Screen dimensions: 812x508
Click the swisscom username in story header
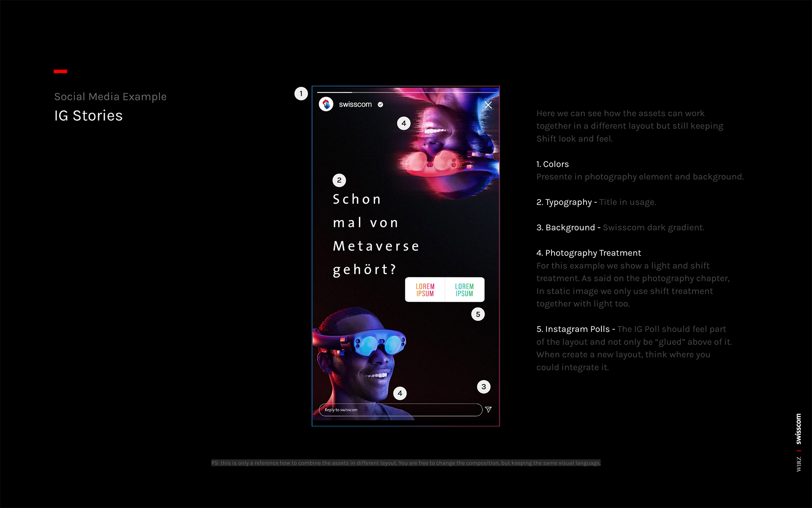tap(355, 105)
